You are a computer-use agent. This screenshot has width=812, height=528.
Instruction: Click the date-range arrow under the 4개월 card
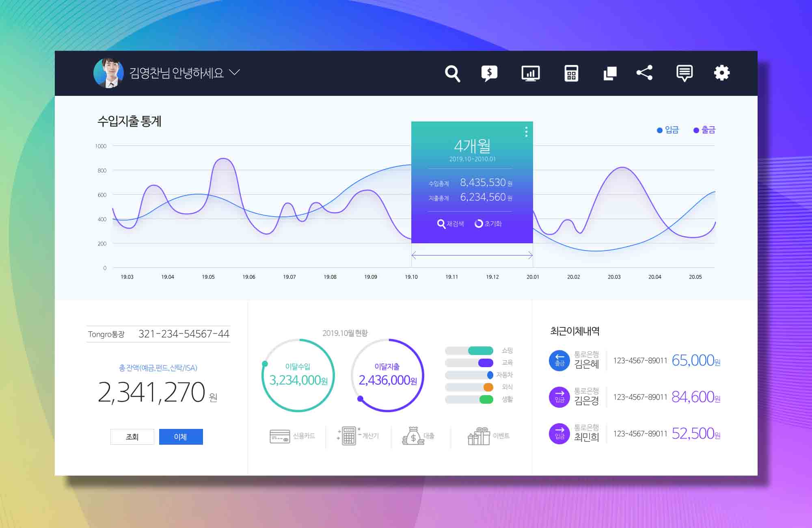click(x=472, y=255)
